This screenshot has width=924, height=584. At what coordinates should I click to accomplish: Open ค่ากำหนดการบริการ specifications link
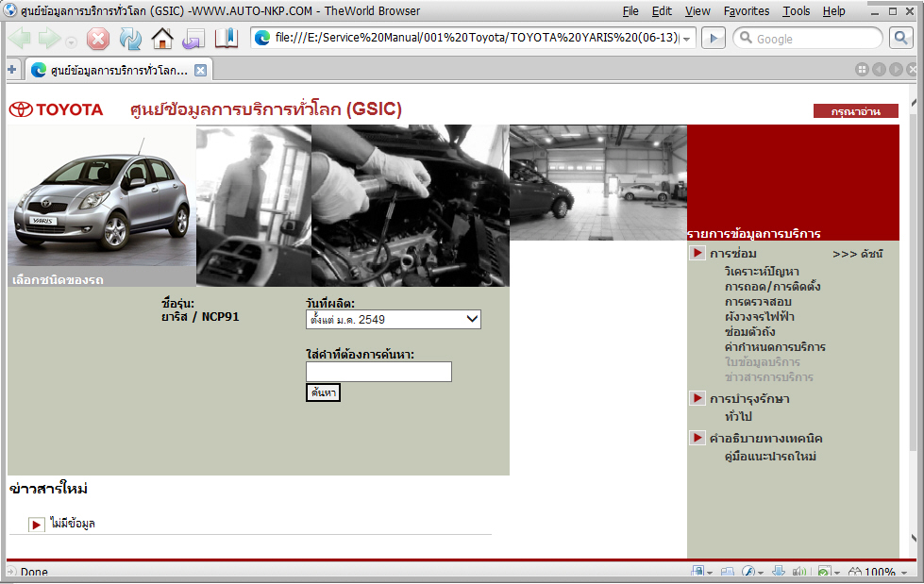click(775, 347)
